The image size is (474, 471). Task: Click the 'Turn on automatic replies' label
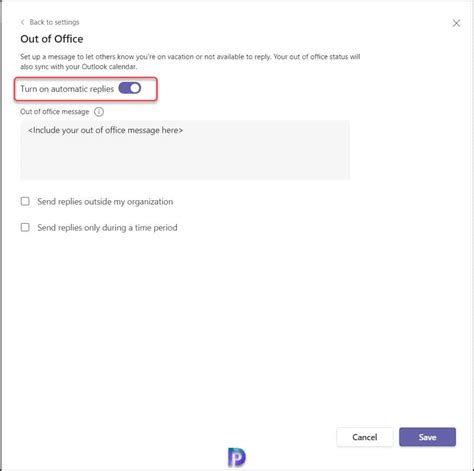67,89
